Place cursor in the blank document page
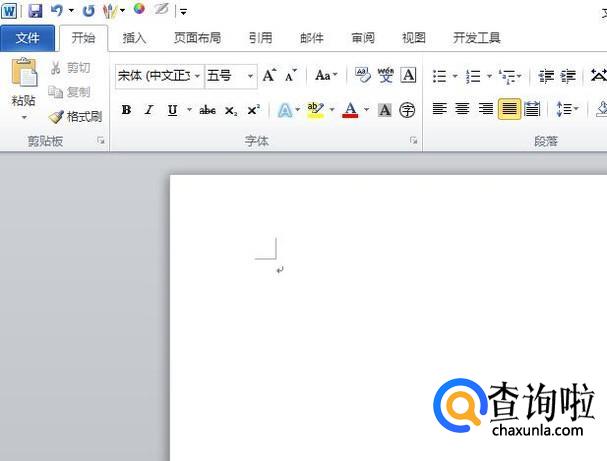The width and height of the screenshot is (607, 461). point(388,317)
